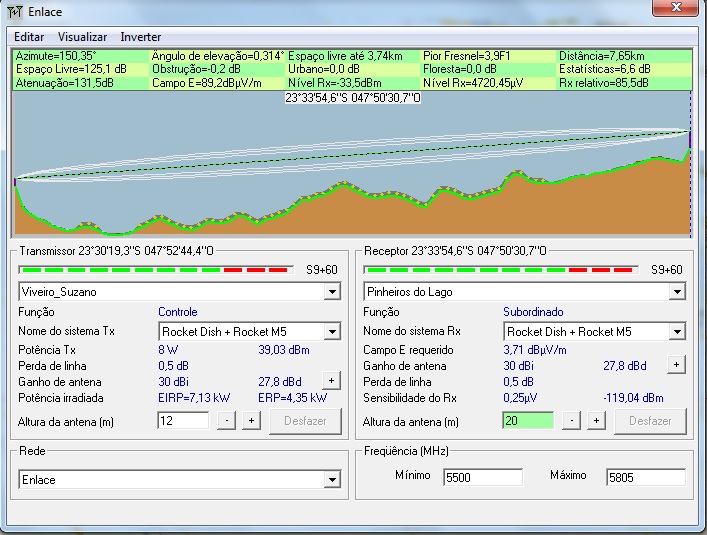Image resolution: width=707 pixels, height=535 pixels.
Task: Open the Visualizar menu
Action: click(82, 37)
